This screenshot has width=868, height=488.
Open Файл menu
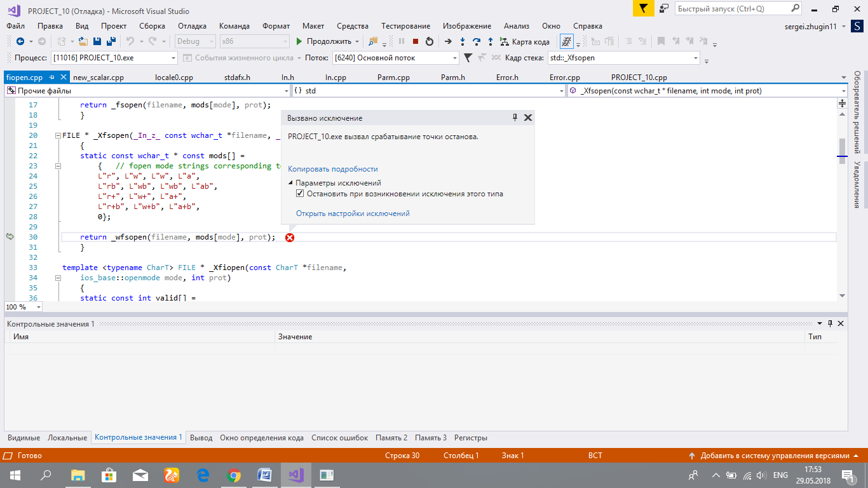[x=16, y=26]
